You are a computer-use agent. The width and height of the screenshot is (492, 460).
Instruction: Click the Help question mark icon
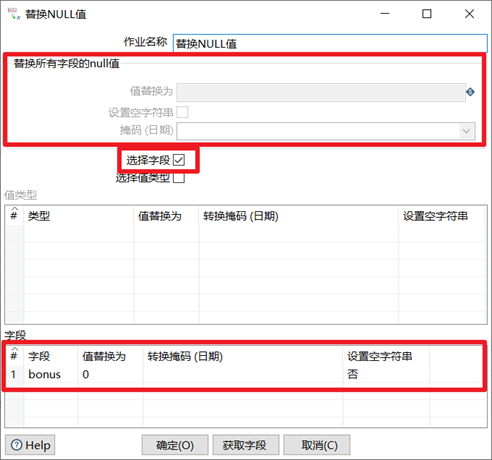[17, 445]
